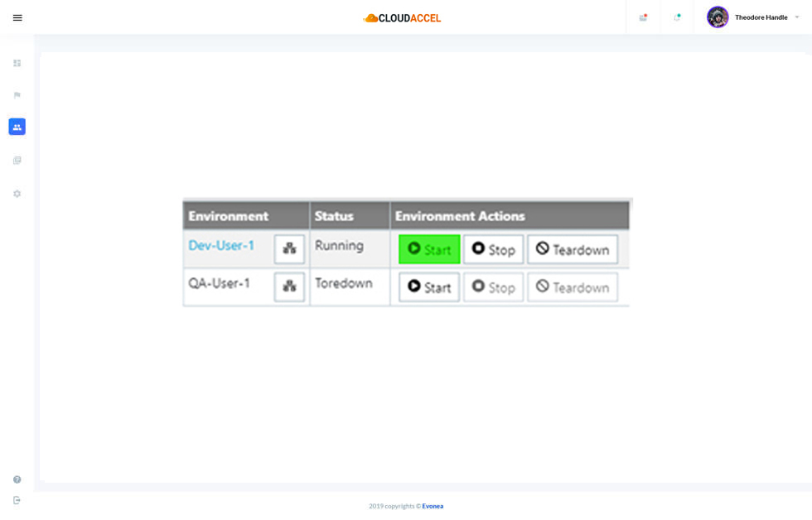Click the network icon beside Dev-User-1
Viewport: 812px width, 520px height.
click(289, 248)
